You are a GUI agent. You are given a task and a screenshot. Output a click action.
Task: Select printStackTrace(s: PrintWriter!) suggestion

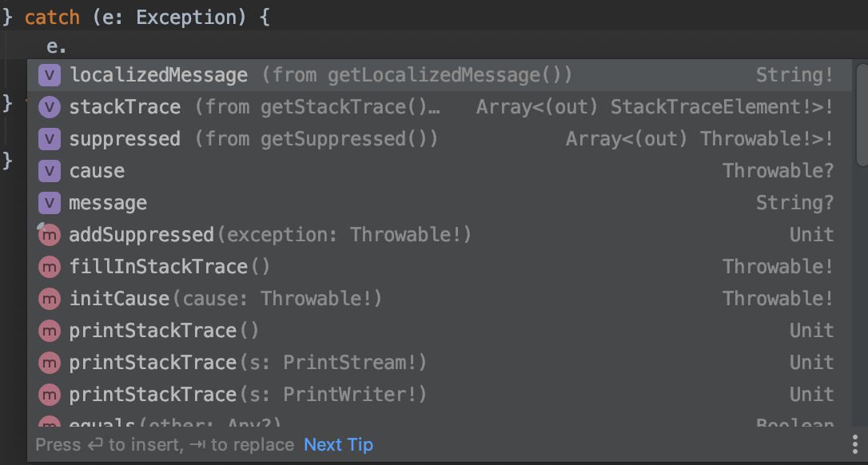[440, 395]
